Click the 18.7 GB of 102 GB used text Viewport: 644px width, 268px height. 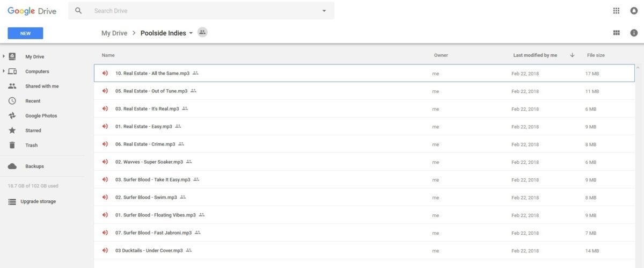[x=33, y=186]
